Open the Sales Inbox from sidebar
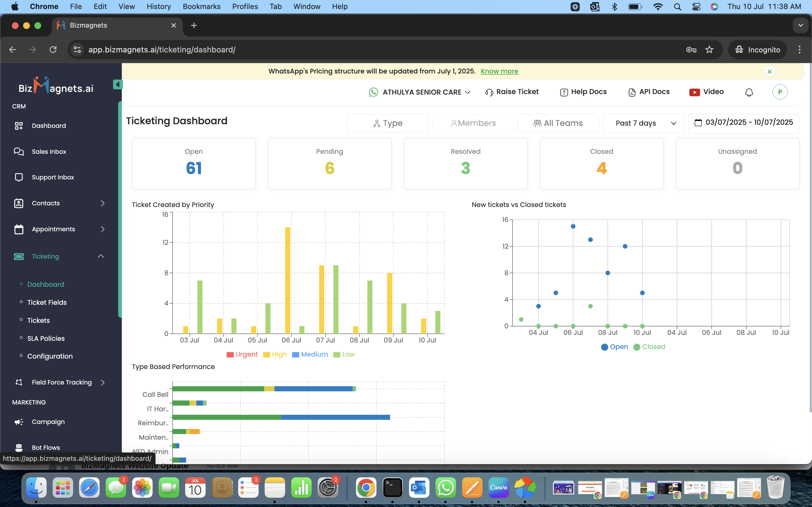Screen dimensions: 812x507 [x=49, y=151]
